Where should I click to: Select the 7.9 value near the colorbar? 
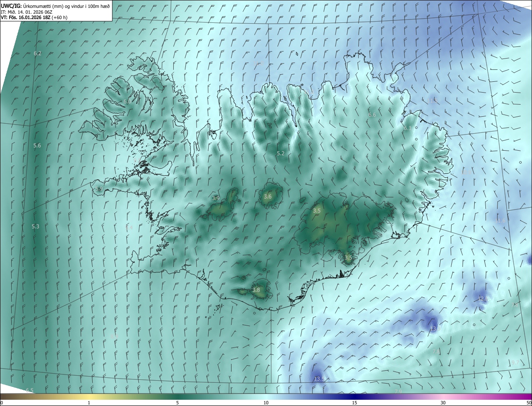[398, 391]
